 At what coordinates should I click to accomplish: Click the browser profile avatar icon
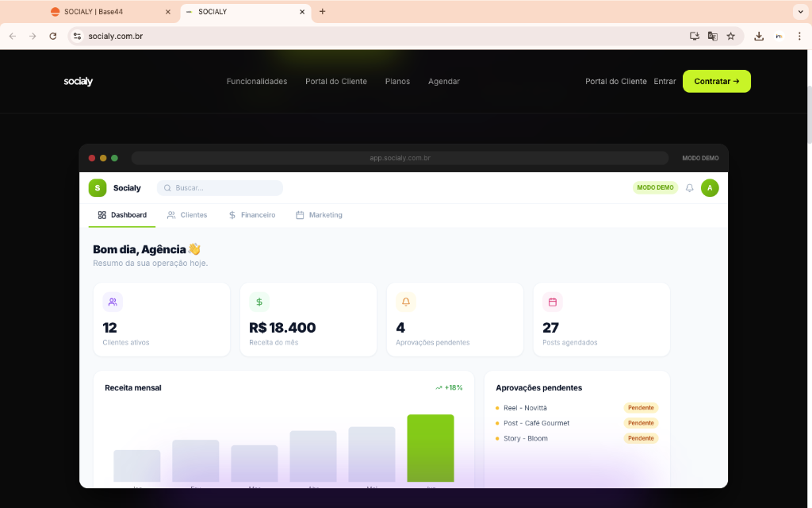[779, 37]
